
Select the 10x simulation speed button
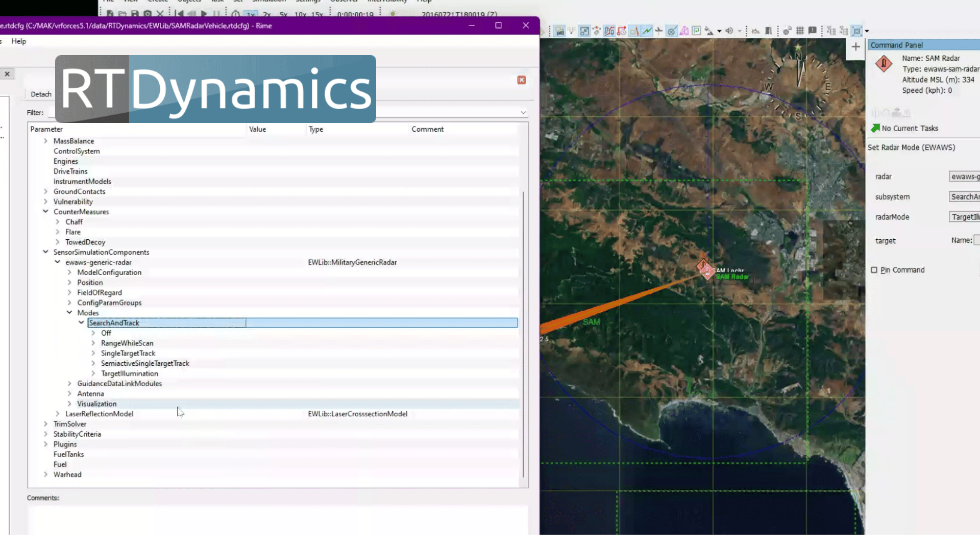coord(300,14)
